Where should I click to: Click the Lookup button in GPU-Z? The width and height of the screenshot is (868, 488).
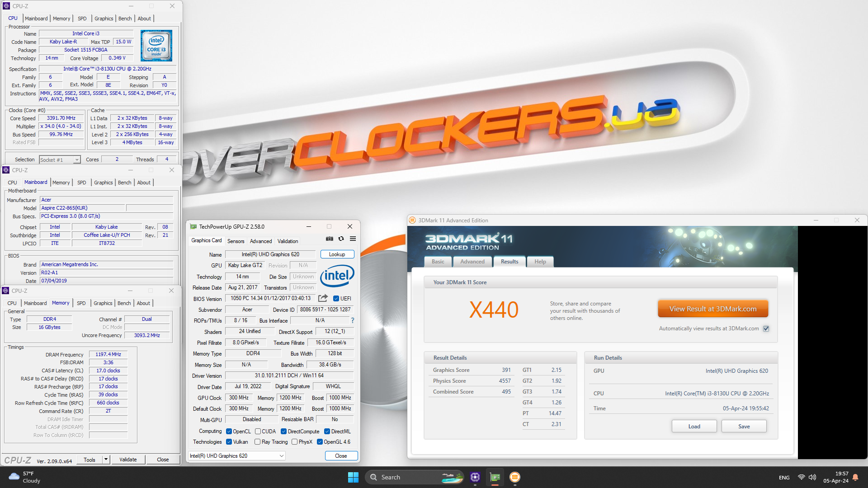[337, 254]
